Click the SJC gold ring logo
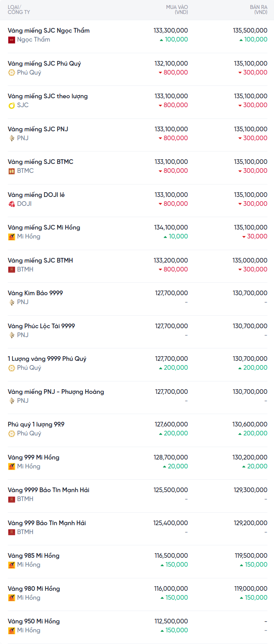This screenshot has width=274, height=644. coord(12,105)
